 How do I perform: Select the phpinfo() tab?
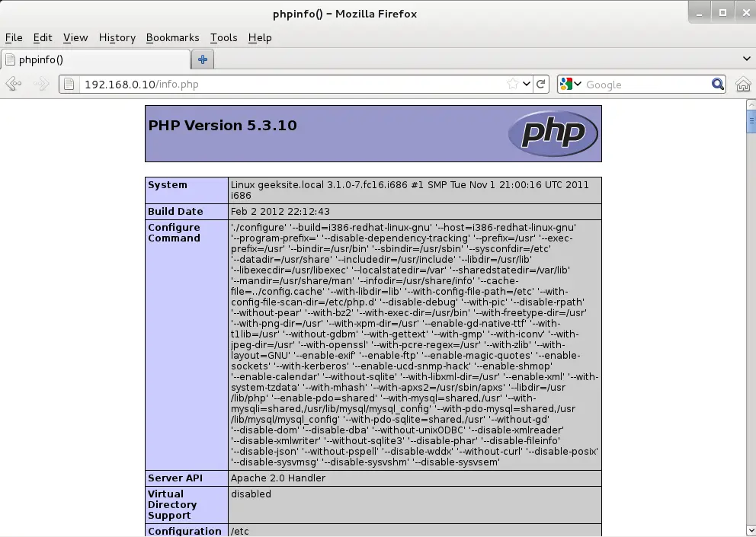coord(95,59)
